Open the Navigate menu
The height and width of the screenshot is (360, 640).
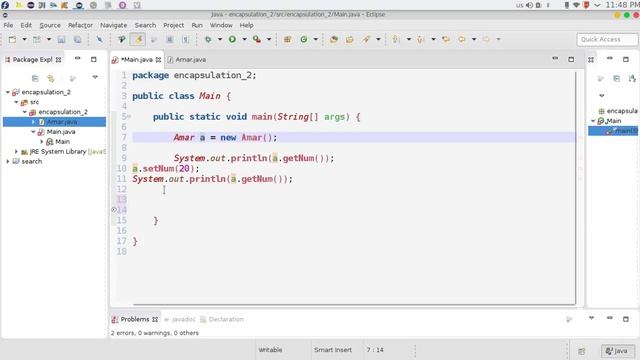tap(113, 25)
